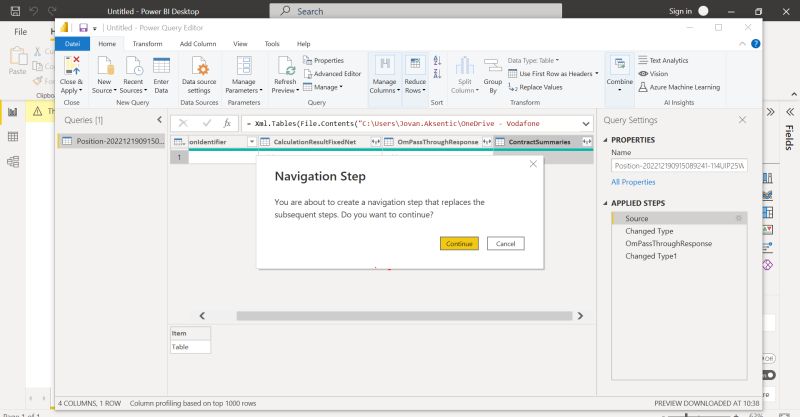800x417 pixels.
Task: Cancel the Navigation Step dialog
Action: click(x=506, y=243)
